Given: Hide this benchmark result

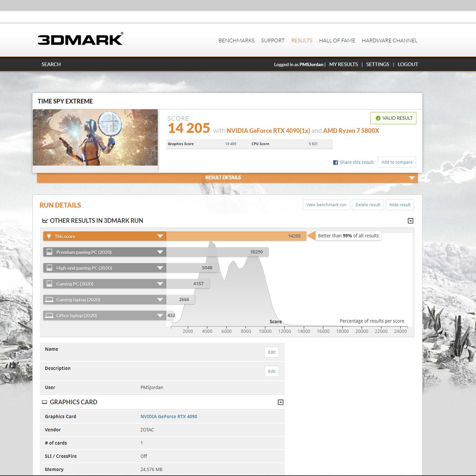Looking at the screenshot, I should pos(400,205).
